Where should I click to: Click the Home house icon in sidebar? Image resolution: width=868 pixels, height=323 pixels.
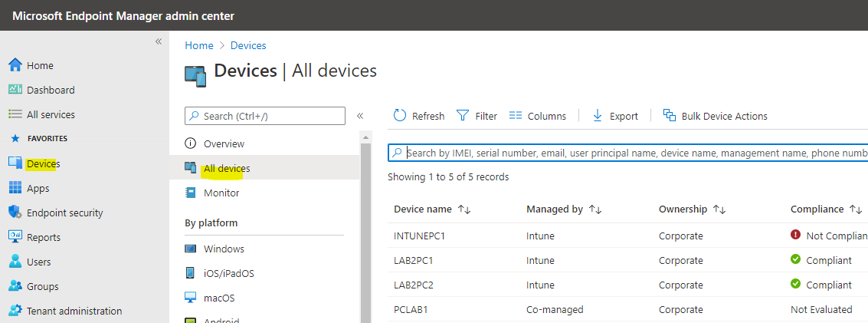(x=15, y=65)
